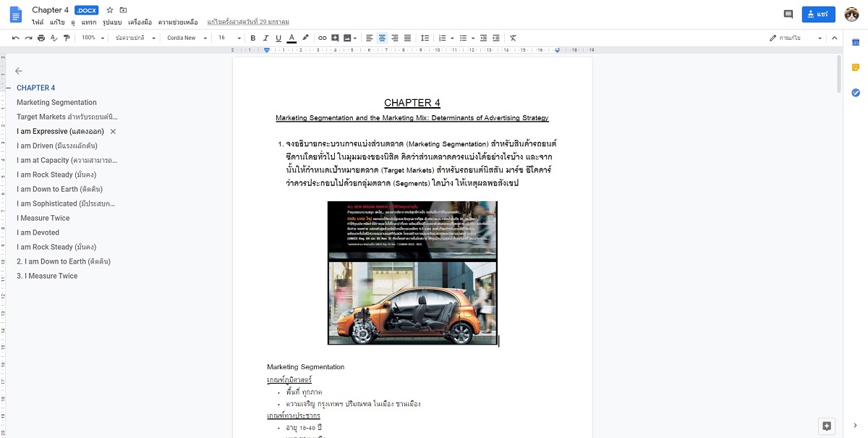Open numbered list style dropdown arrow
This screenshot has height=438, width=868.
tap(451, 38)
